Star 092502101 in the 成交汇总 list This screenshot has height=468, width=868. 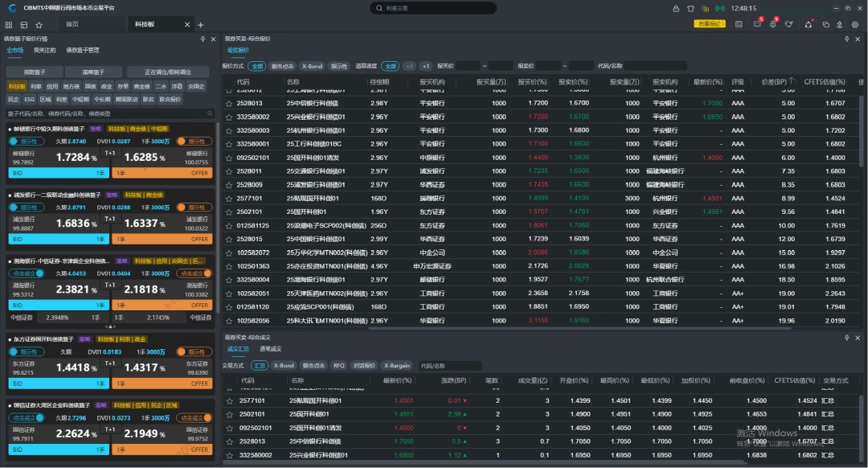coord(229,428)
